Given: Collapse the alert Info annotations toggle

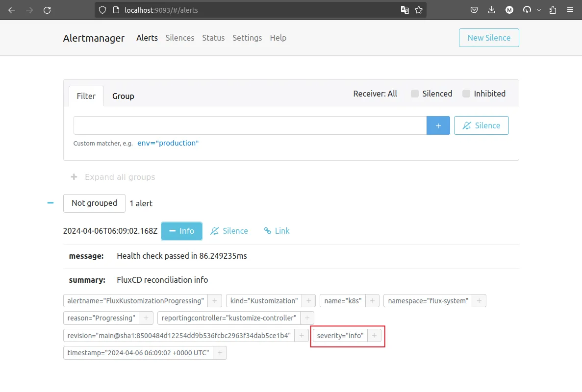Looking at the screenshot, I should (x=181, y=231).
